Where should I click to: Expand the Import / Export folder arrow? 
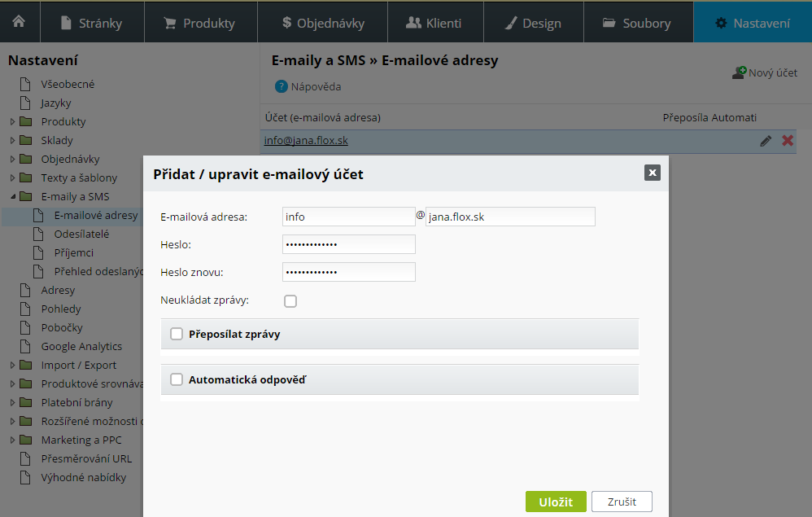[13, 366]
